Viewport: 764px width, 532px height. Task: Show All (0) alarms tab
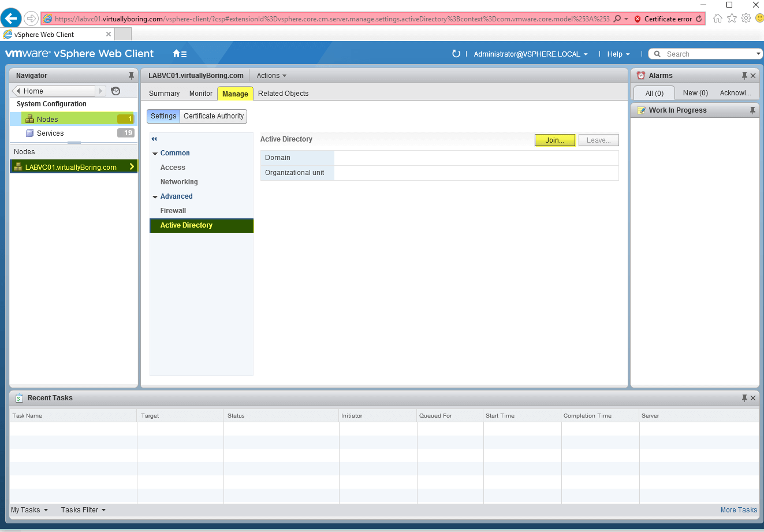point(654,93)
